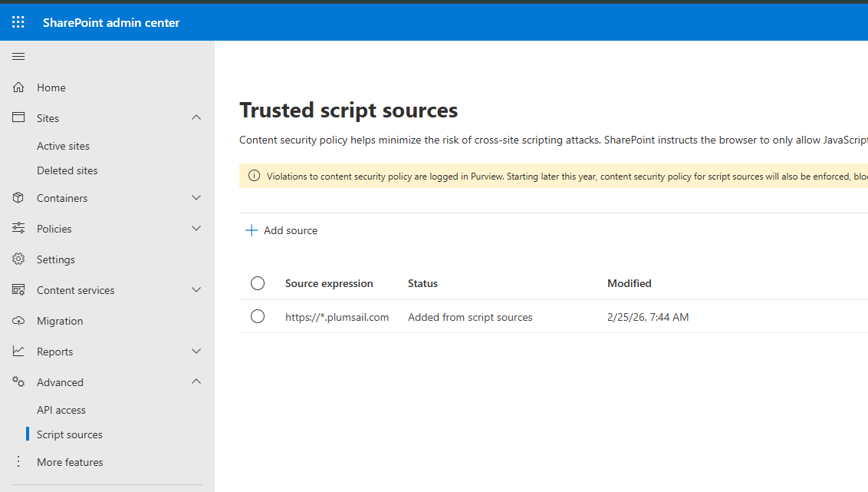
Task: Click the Containers cube icon
Action: pyautogui.click(x=18, y=198)
